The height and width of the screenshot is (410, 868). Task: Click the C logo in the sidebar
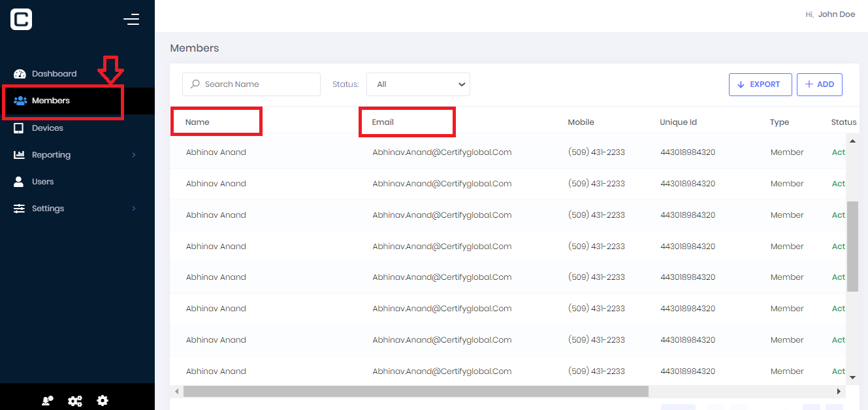(x=22, y=19)
